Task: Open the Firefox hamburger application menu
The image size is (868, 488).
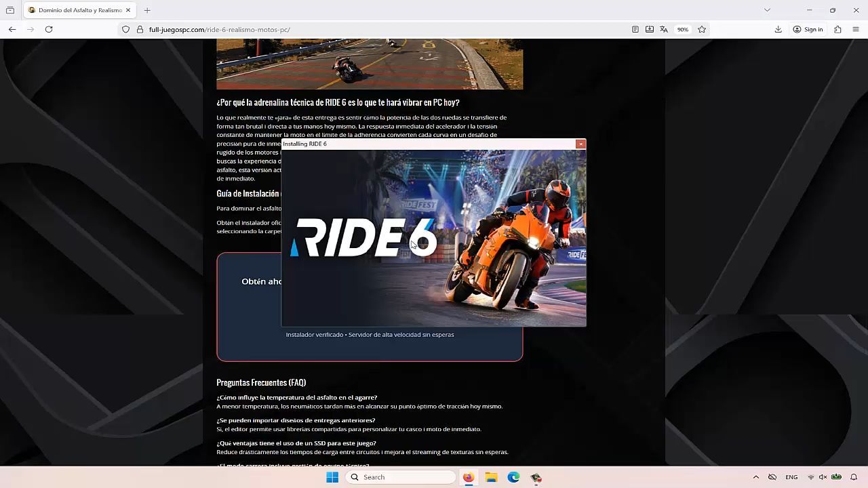Action: [x=856, y=29]
